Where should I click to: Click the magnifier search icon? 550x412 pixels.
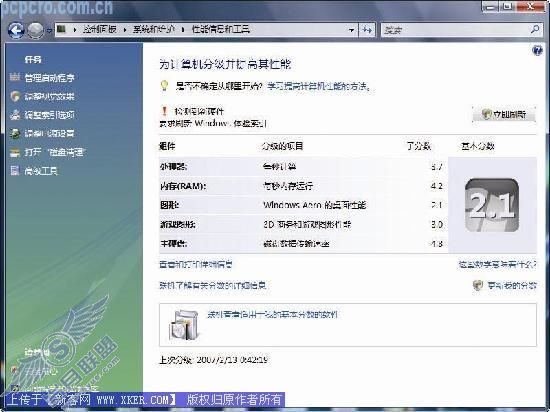(x=535, y=29)
